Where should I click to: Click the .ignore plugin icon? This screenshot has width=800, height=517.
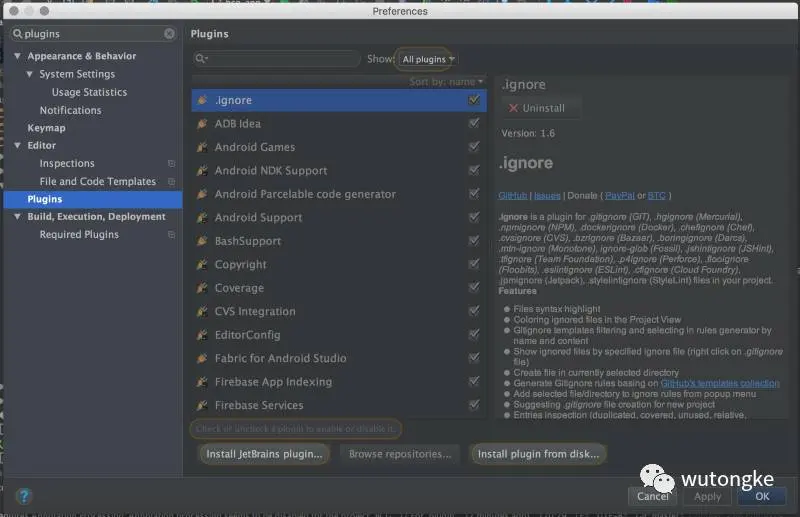(x=203, y=100)
